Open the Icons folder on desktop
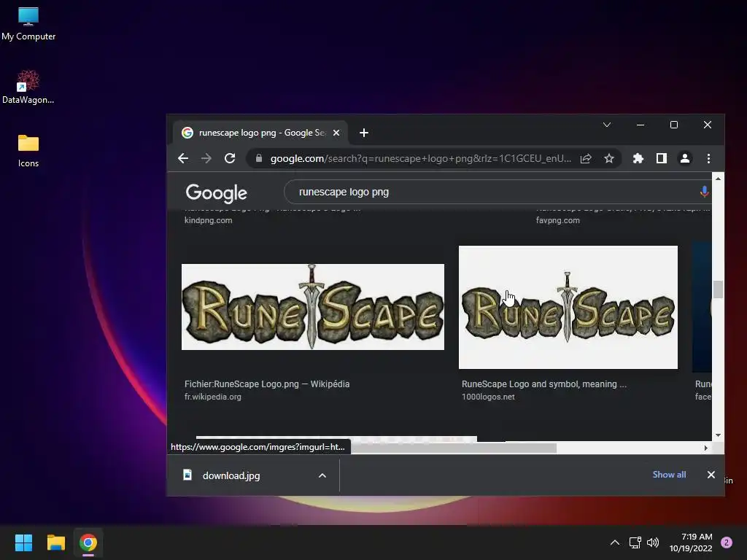 coord(28,150)
